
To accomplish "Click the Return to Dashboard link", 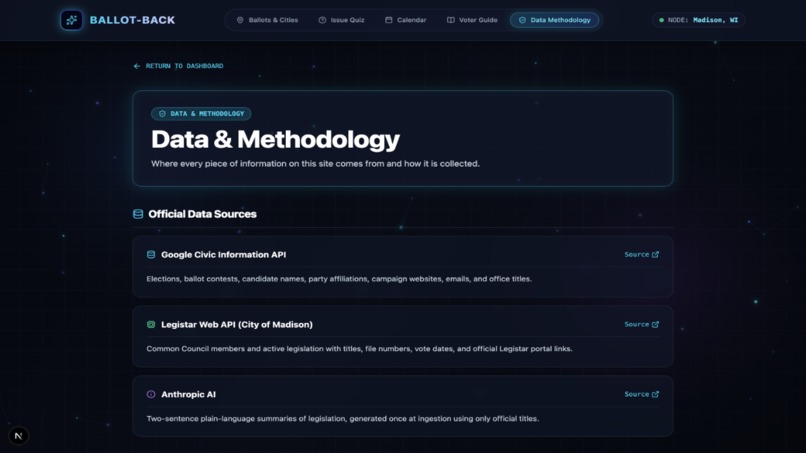I will [178, 66].
